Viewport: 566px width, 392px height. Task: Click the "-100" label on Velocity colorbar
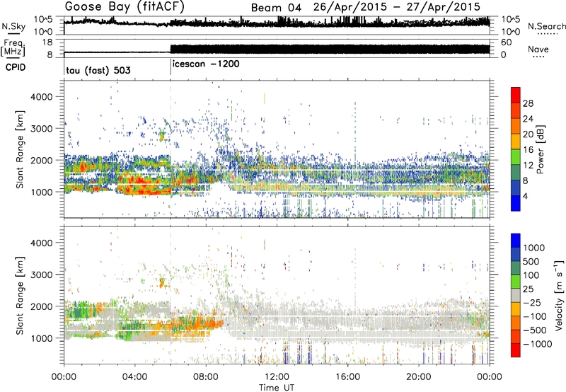pos(535,316)
